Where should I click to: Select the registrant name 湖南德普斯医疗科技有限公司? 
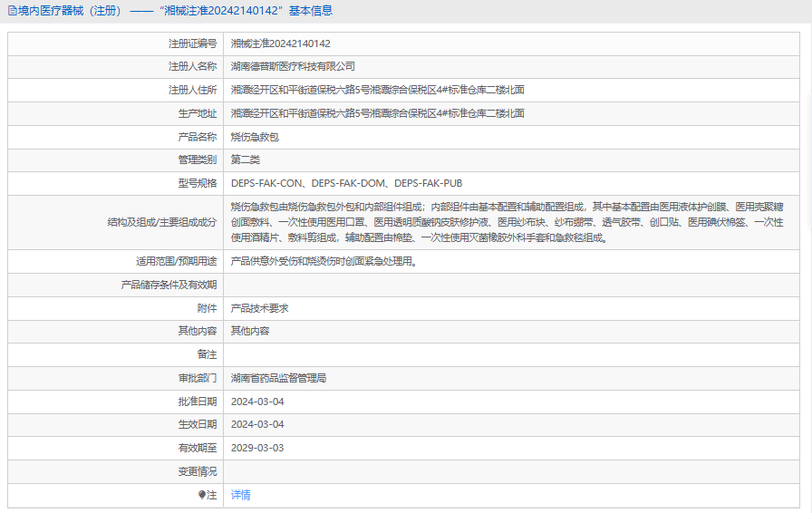(293, 66)
